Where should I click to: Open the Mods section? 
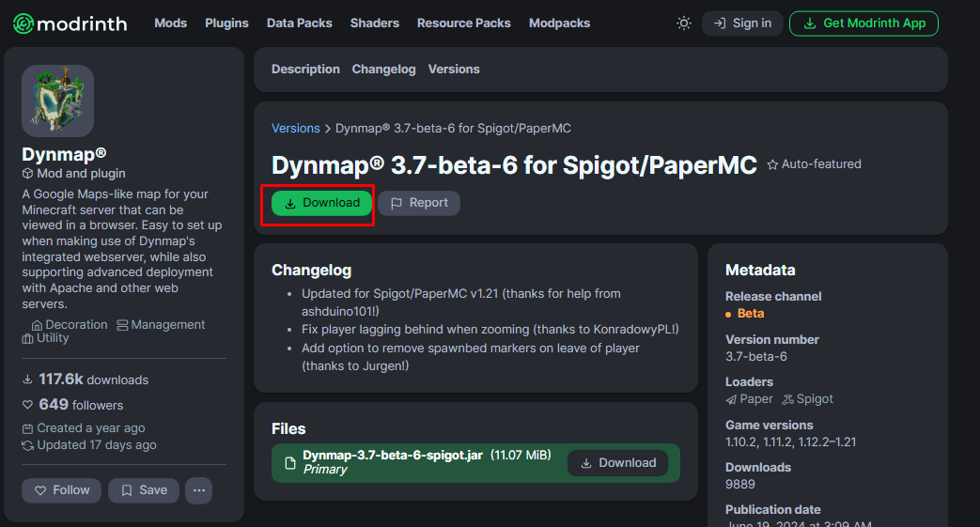pyautogui.click(x=171, y=23)
